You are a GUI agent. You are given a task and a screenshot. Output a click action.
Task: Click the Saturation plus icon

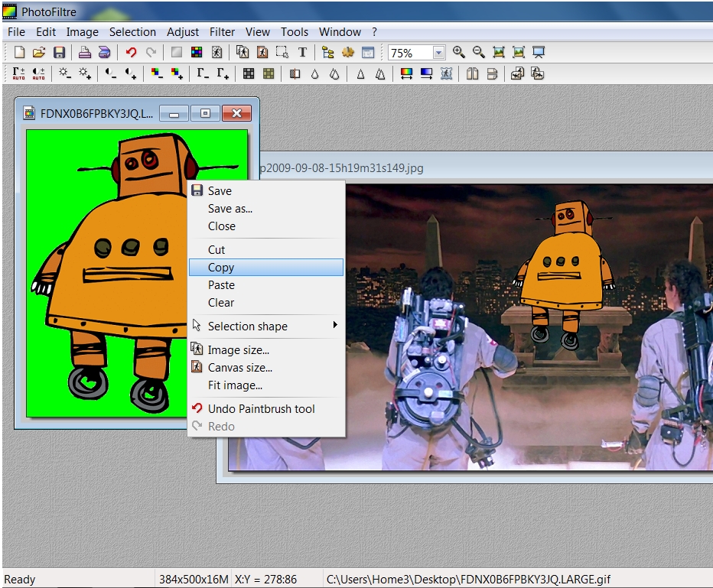tap(177, 73)
